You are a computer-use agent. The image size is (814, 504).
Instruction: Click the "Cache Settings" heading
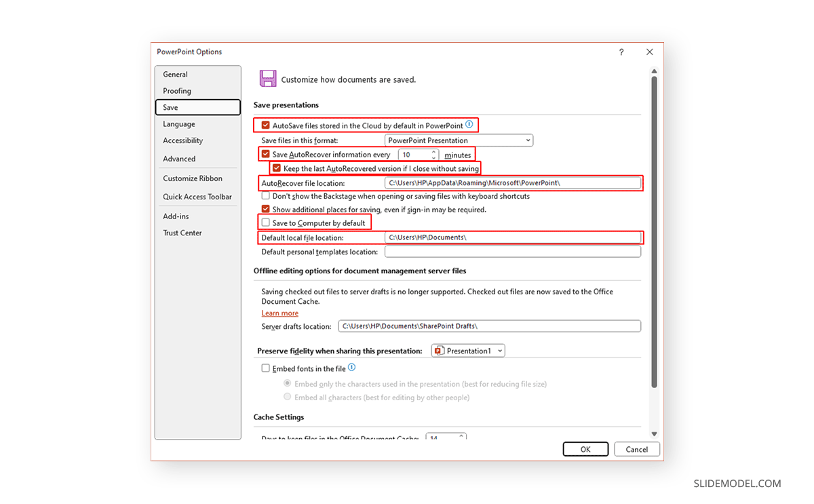[279, 417]
